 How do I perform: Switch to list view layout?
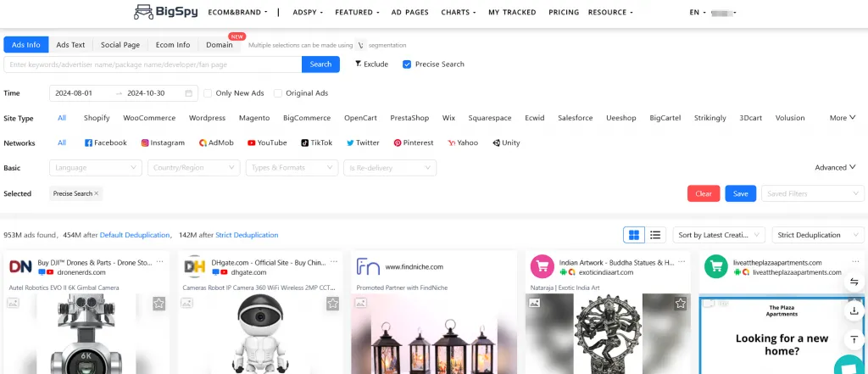[x=655, y=235]
